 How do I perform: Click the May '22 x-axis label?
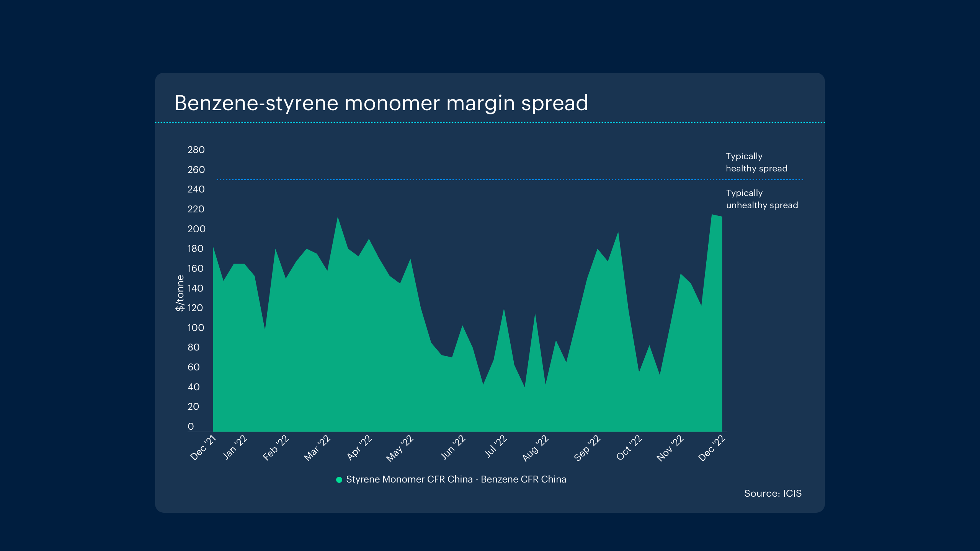click(400, 448)
